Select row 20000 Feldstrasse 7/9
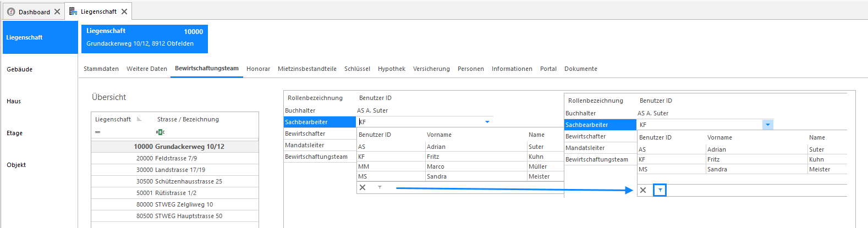 pos(175,158)
